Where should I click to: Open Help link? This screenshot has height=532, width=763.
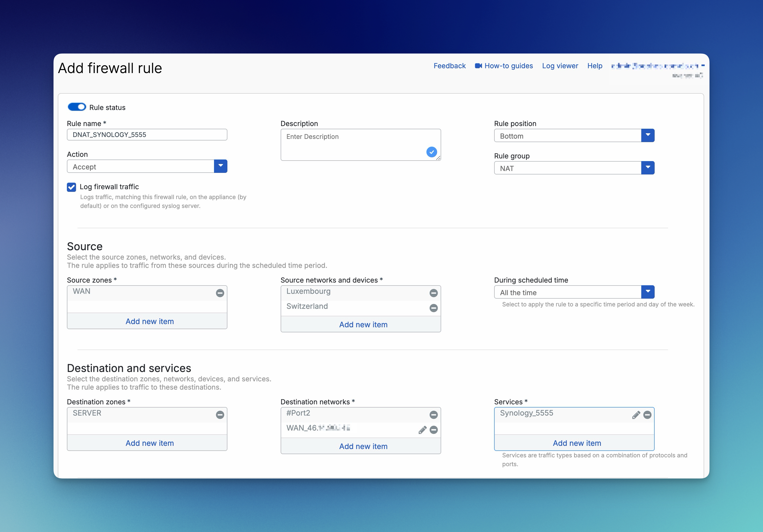coord(594,66)
